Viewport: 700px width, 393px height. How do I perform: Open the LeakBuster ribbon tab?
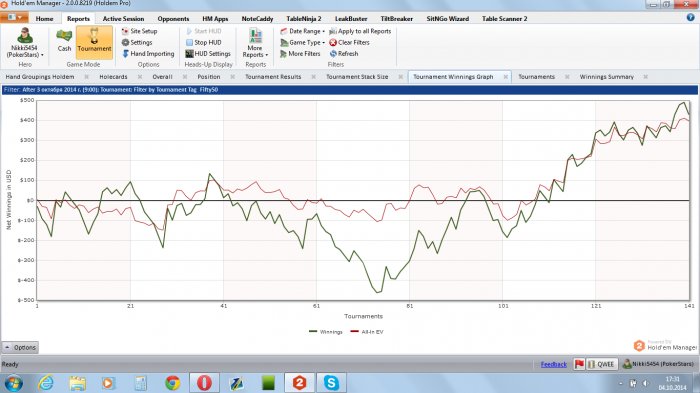[x=351, y=19]
